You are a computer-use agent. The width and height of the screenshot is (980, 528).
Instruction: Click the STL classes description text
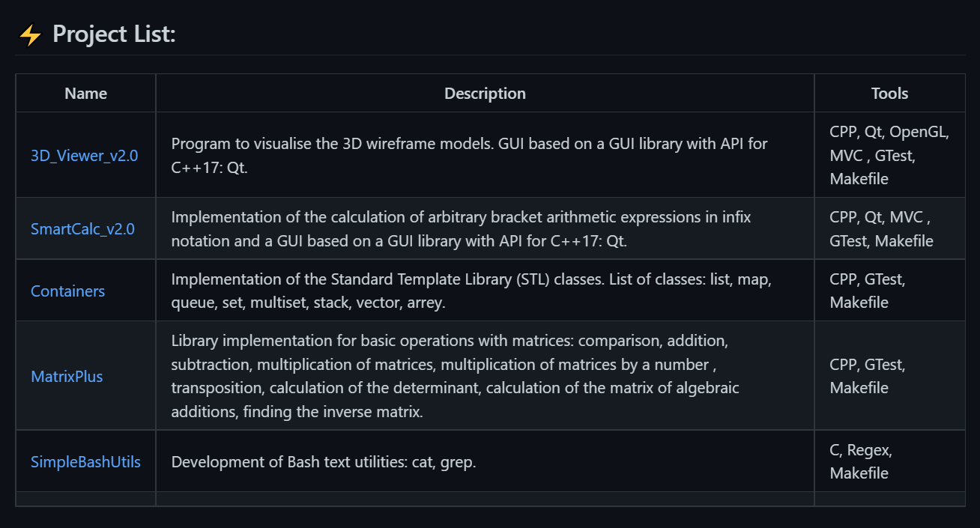pyautogui.click(x=471, y=291)
